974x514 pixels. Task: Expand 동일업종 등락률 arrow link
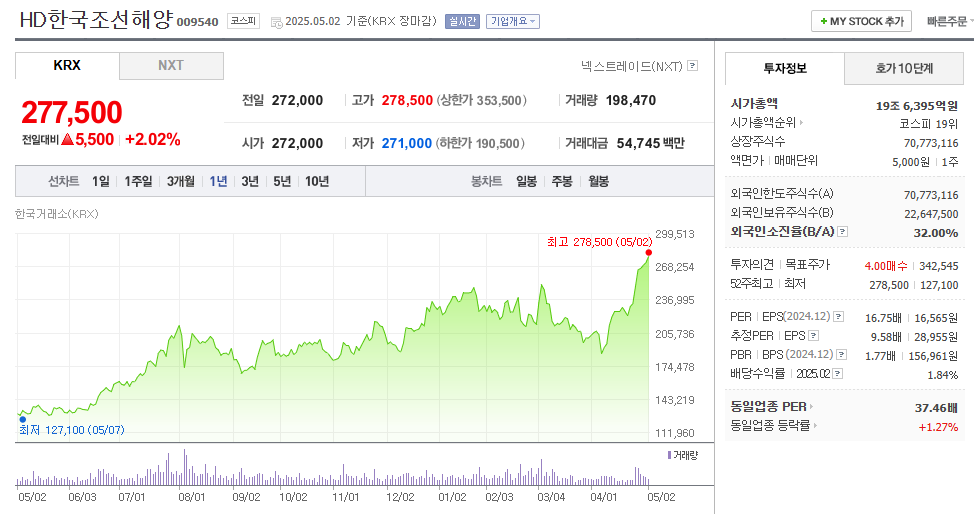815,426
